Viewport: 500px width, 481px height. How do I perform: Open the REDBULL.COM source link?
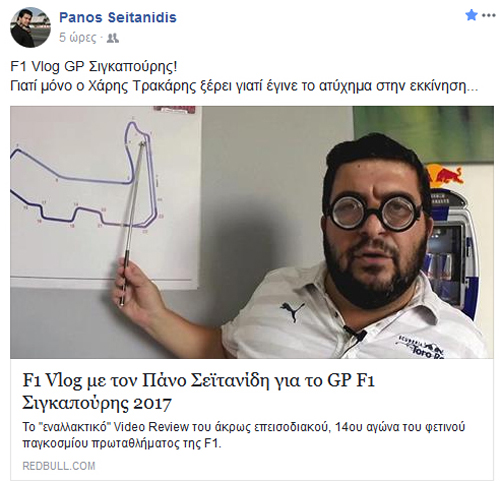pyautogui.click(x=59, y=466)
